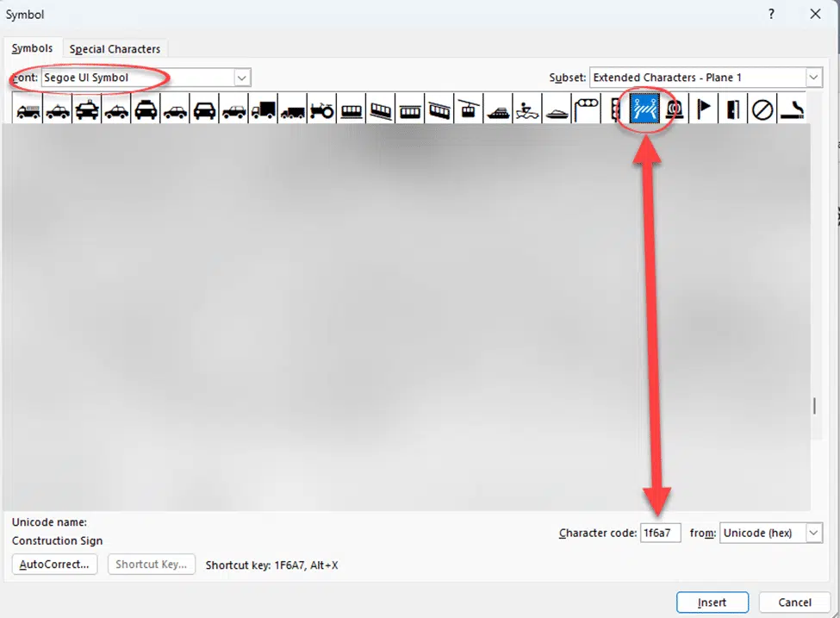Select the highlighted construction sign symbol
The image size is (840, 618).
(x=645, y=109)
